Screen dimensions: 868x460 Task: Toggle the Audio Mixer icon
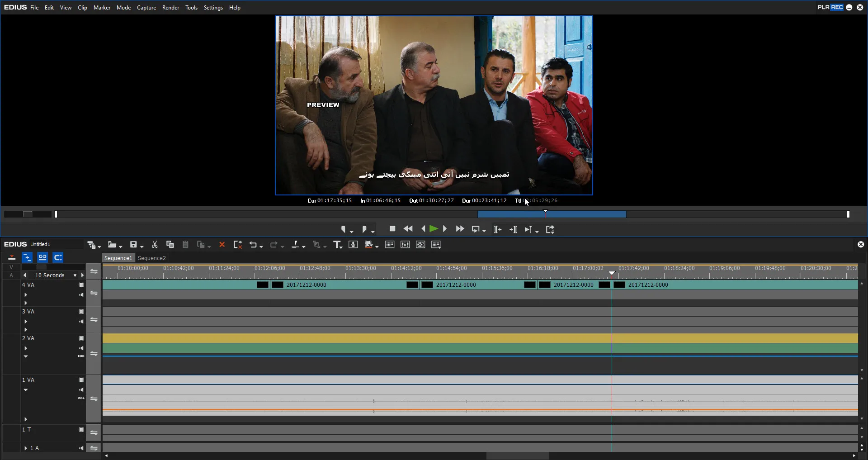pyautogui.click(x=405, y=245)
